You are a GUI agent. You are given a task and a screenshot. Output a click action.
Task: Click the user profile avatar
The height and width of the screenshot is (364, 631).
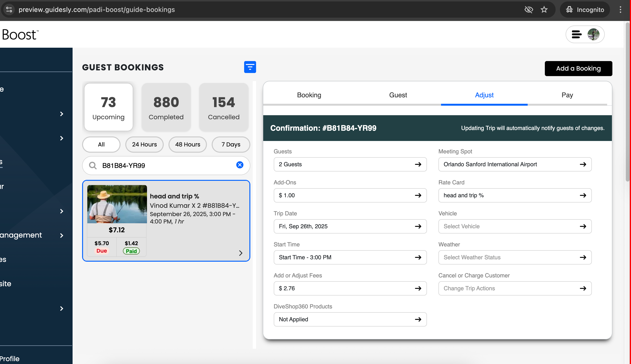click(593, 35)
